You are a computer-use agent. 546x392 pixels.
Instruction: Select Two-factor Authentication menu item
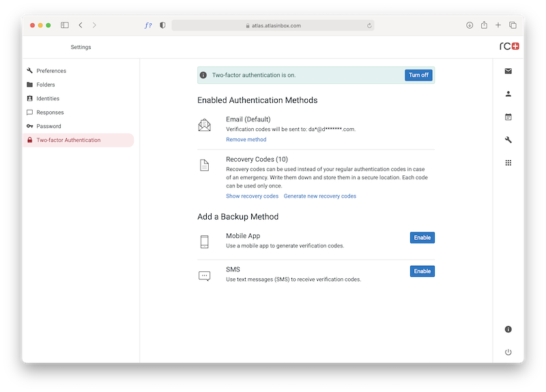(x=78, y=140)
